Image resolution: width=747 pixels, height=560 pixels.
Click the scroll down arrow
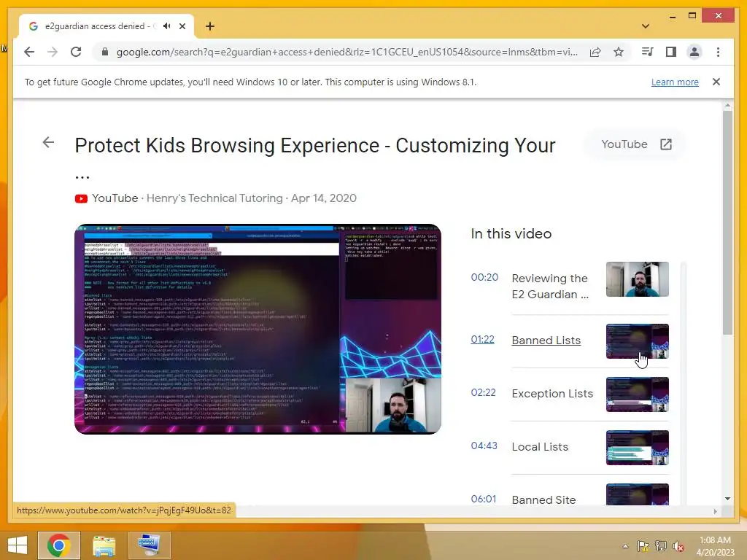(727, 499)
